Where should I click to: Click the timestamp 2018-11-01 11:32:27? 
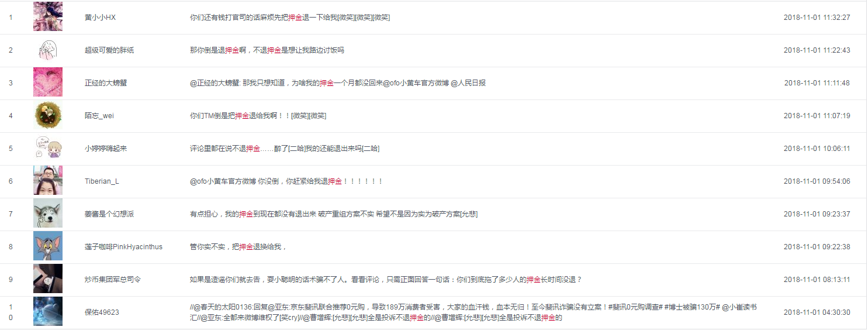pos(817,18)
